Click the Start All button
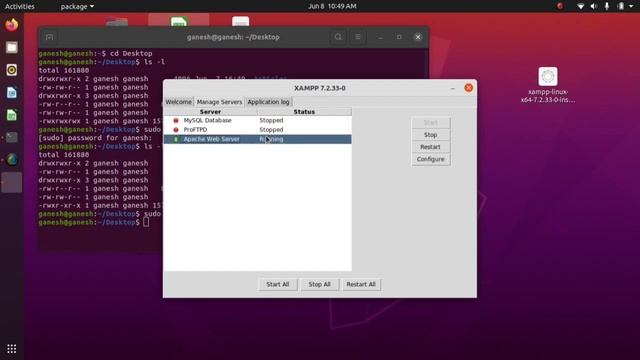The image size is (640, 360). [278, 284]
